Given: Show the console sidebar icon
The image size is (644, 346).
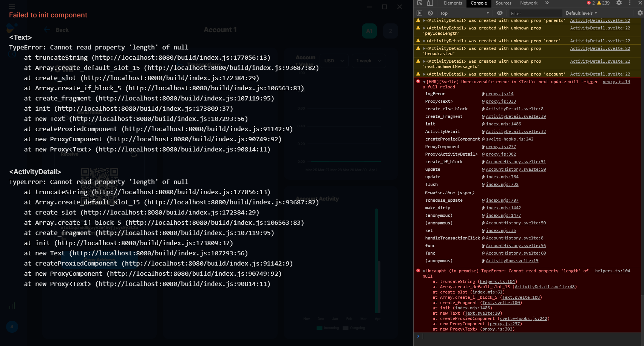Looking at the screenshot, I should coord(419,13).
